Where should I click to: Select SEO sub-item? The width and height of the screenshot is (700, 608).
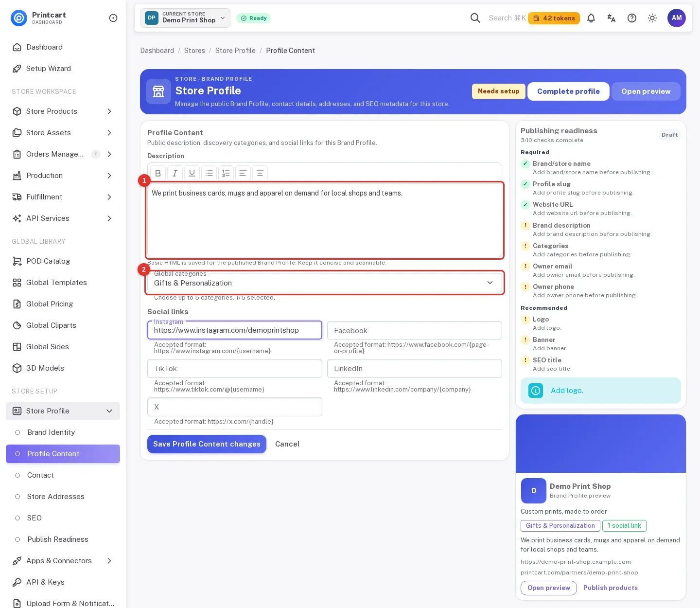pos(63,518)
